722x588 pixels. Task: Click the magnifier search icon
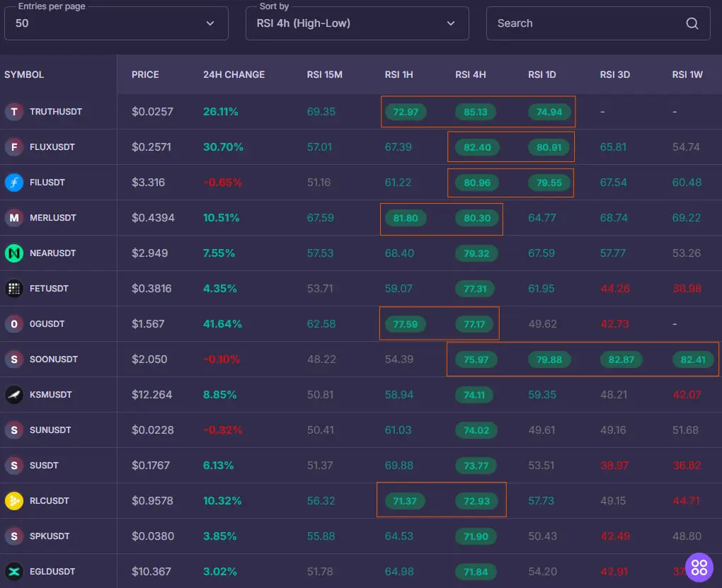pos(692,23)
